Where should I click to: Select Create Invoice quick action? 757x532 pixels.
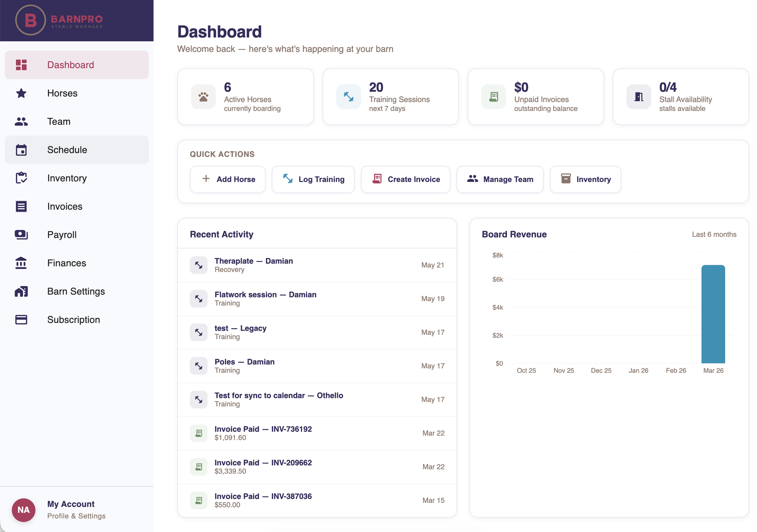click(405, 179)
